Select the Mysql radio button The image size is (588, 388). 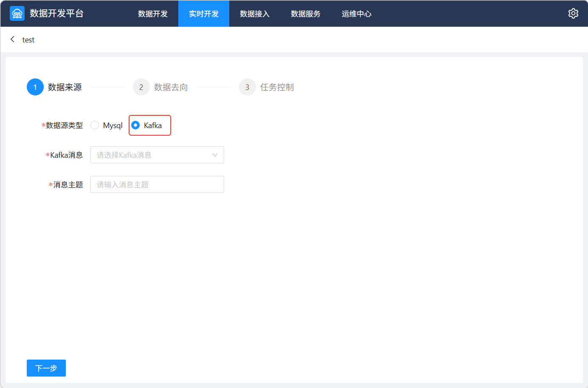pos(95,125)
